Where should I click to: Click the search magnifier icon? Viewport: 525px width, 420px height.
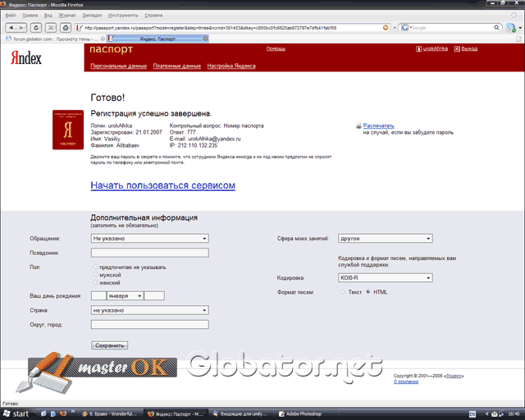pyautogui.click(x=496, y=28)
